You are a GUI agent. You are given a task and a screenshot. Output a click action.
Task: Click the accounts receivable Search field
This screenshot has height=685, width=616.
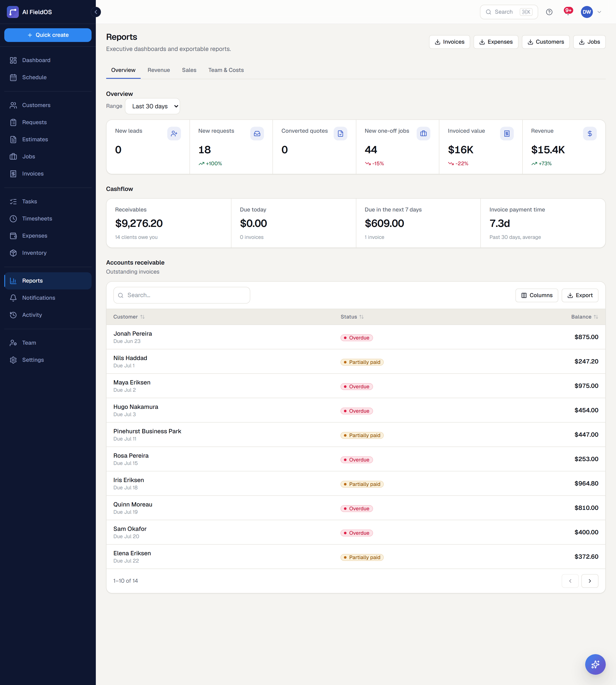[181, 295]
